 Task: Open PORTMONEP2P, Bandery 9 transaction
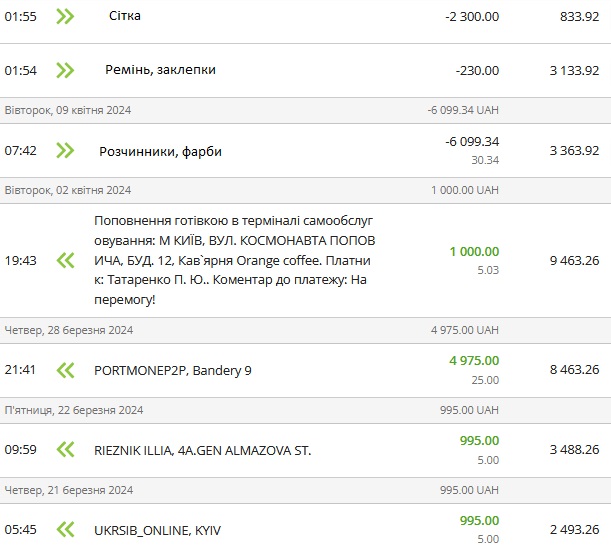pos(172,370)
